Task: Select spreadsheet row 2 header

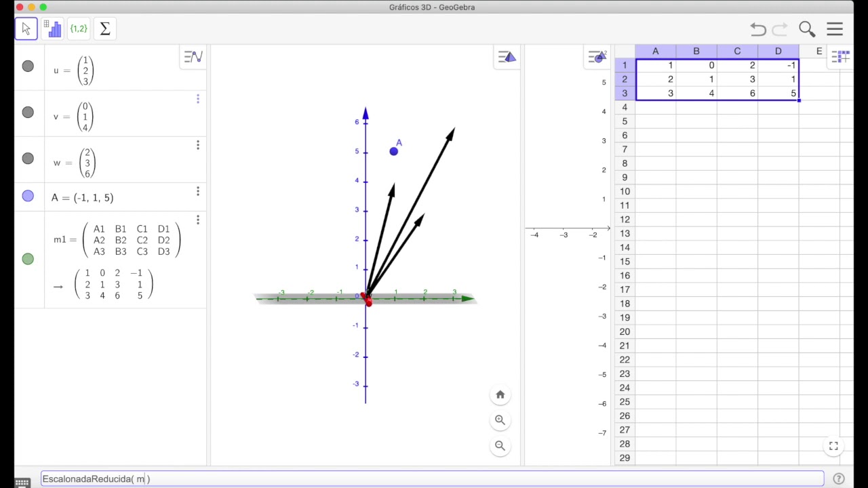Action: (x=625, y=79)
